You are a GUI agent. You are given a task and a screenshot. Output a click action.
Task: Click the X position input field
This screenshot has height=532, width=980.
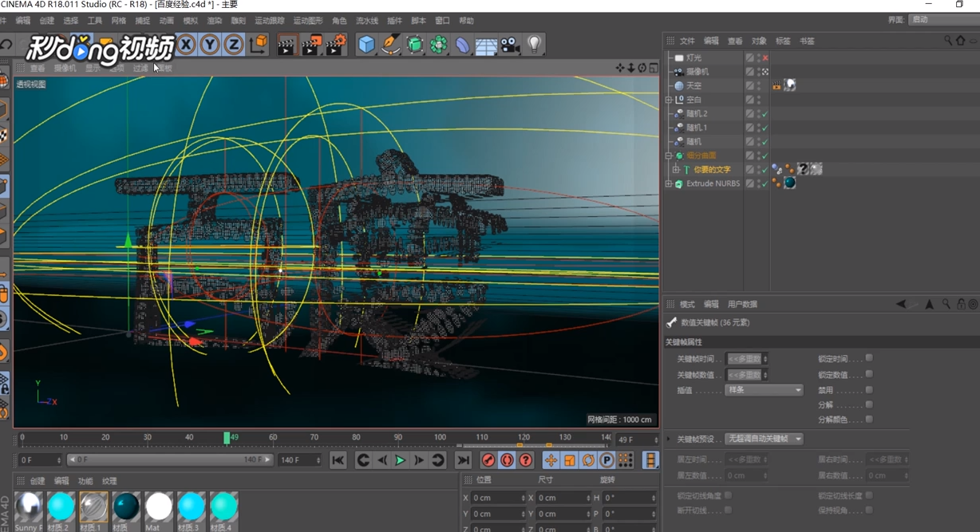[495, 499]
